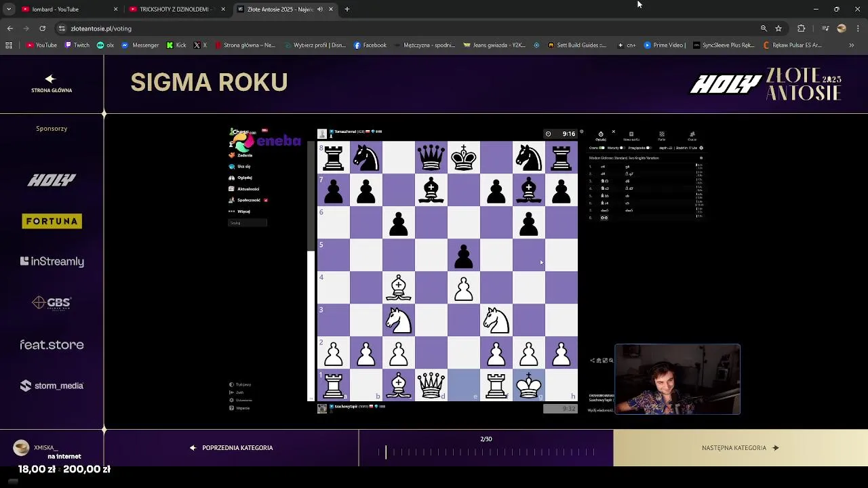Open the page zoom magnifier icon

(764, 28)
